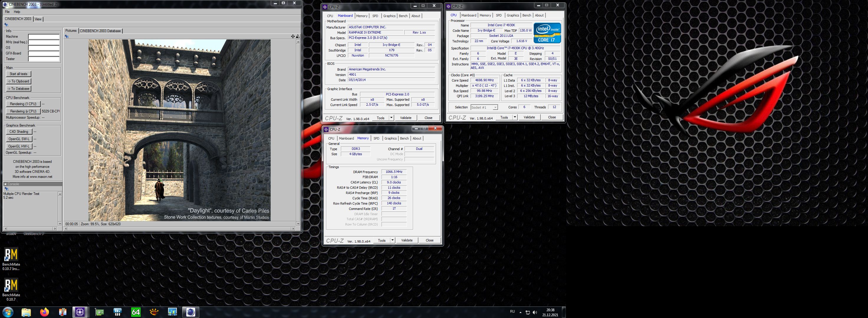
Task: Click the Start all tests button
Action: pyautogui.click(x=19, y=74)
